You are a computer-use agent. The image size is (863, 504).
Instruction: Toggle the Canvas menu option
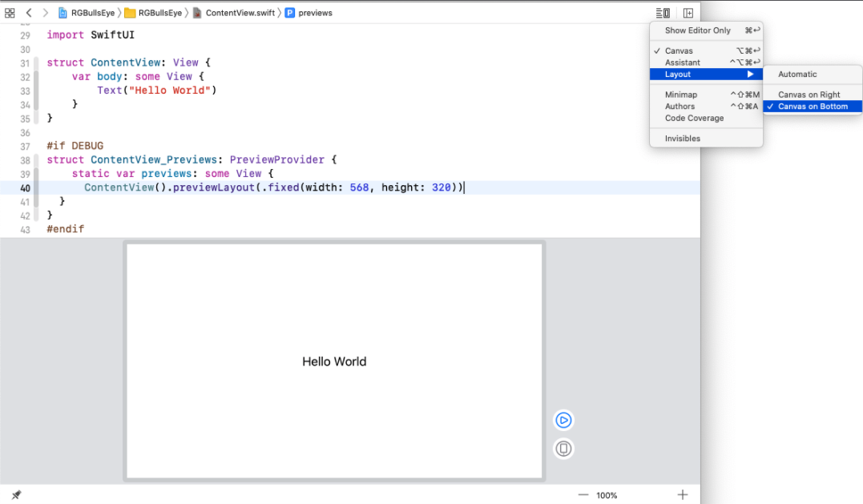706,50
